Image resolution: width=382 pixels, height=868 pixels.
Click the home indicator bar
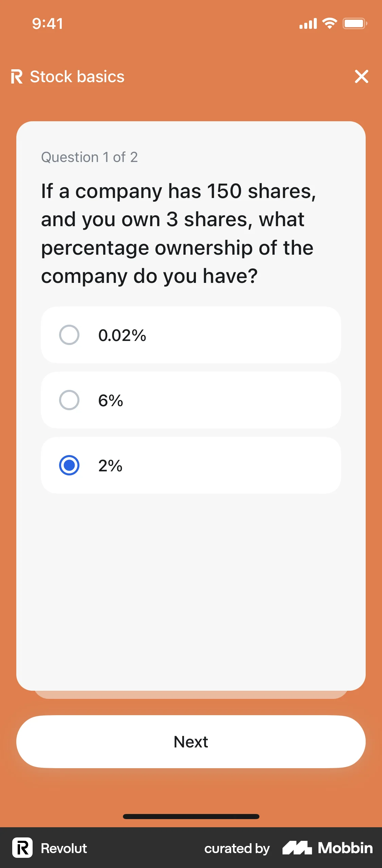tap(191, 817)
